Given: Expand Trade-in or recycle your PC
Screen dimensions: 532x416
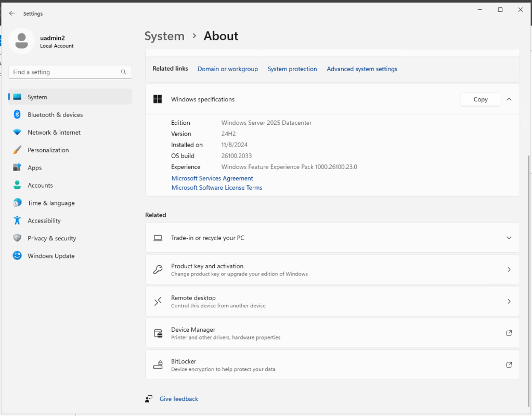Looking at the screenshot, I should click(x=509, y=238).
